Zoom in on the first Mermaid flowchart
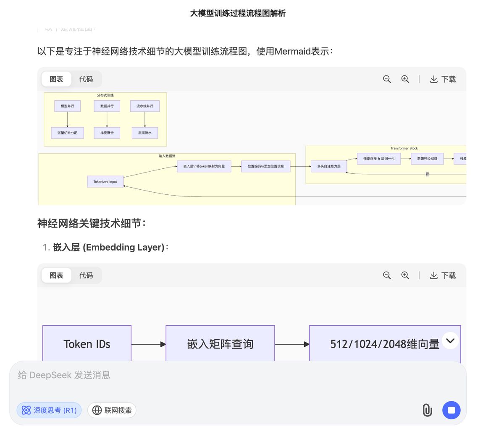This screenshot has width=504, height=429. (405, 79)
